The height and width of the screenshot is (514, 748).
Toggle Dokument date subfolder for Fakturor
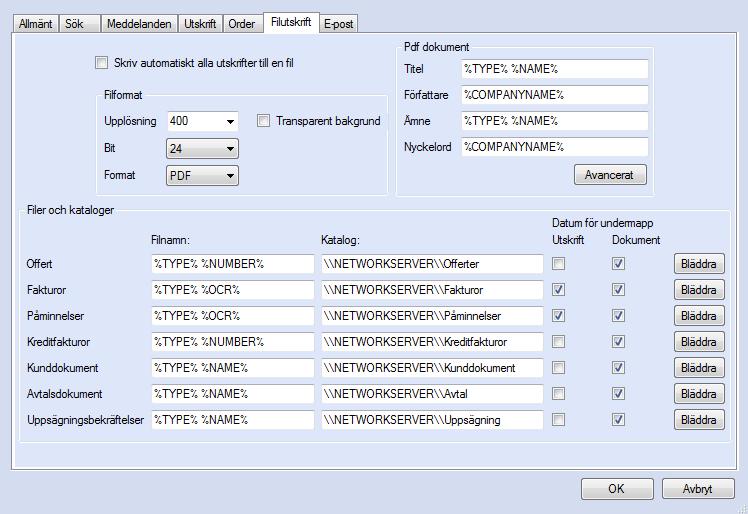tap(618, 289)
